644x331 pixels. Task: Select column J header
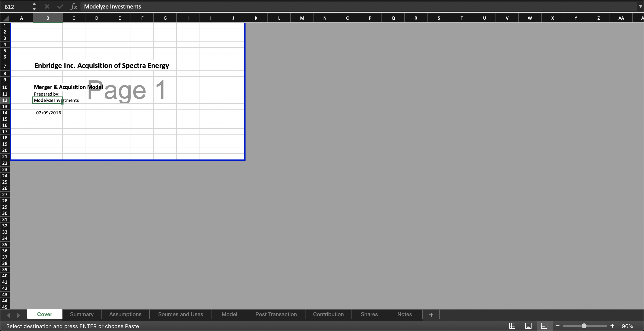[x=233, y=18]
